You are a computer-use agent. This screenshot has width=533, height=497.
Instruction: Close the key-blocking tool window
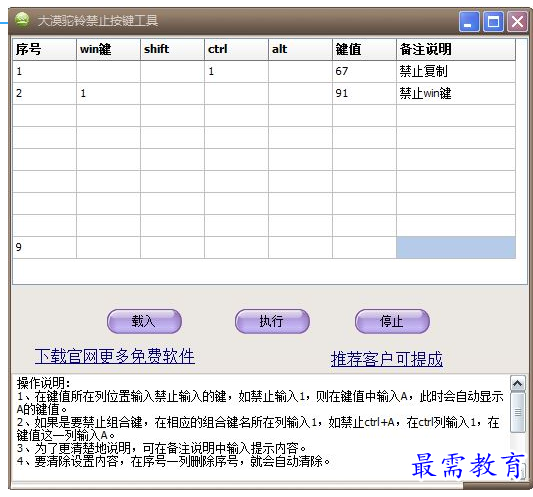(517, 21)
